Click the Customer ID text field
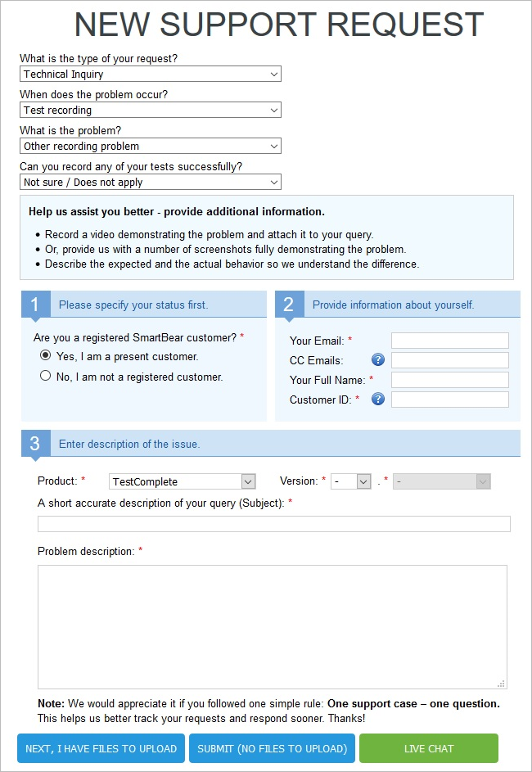This screenshot has height=772, width=532. click(450, 400)
